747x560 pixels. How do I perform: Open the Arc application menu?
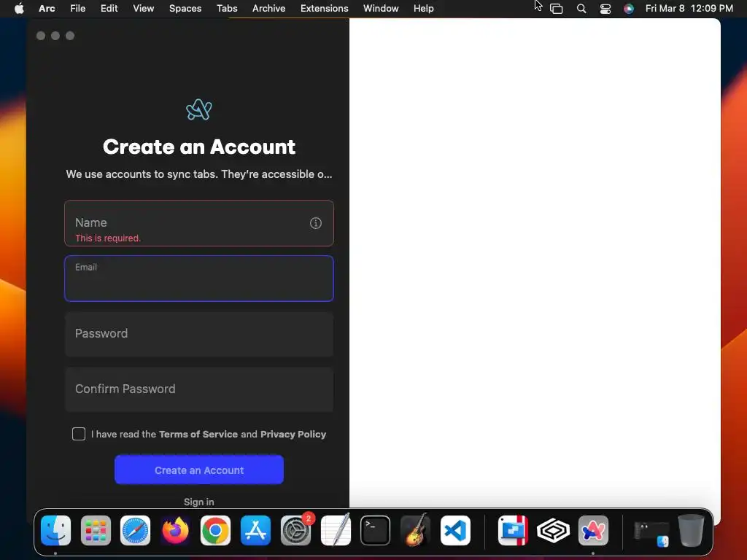click(x=47, y=9)
